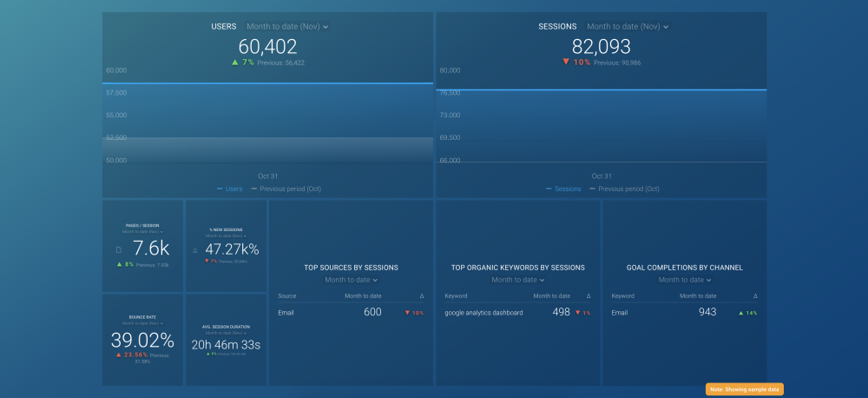Click the delta sort icon in Top Sources table
This screenshot has height=398, width=868.
422,296
